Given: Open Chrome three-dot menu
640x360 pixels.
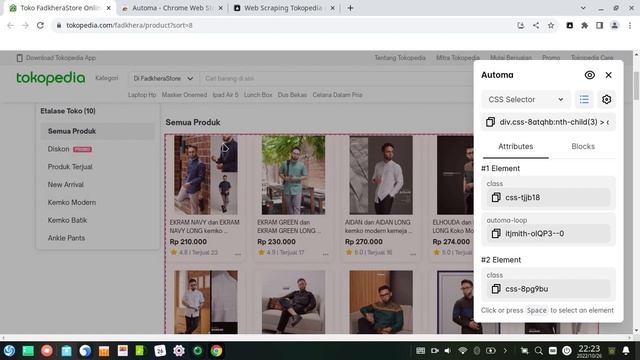Looking at the screenshot, I should point(630,25).
